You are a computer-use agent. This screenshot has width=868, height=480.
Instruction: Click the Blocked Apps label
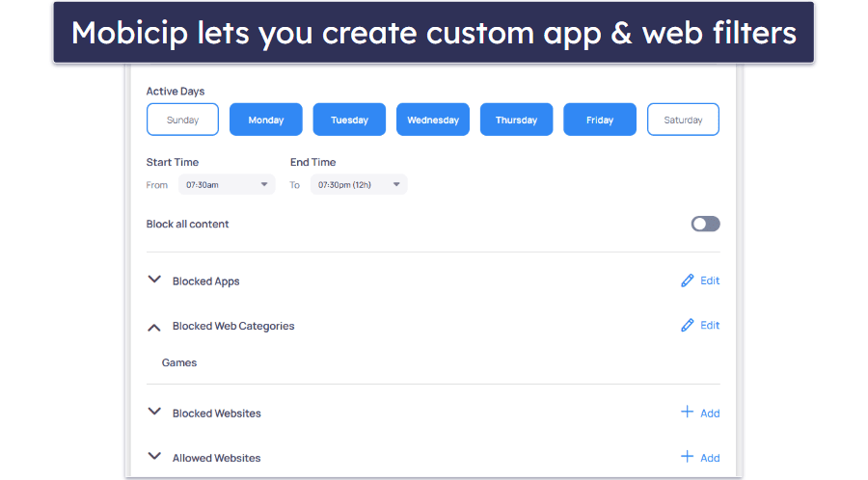tap(206, 280)
